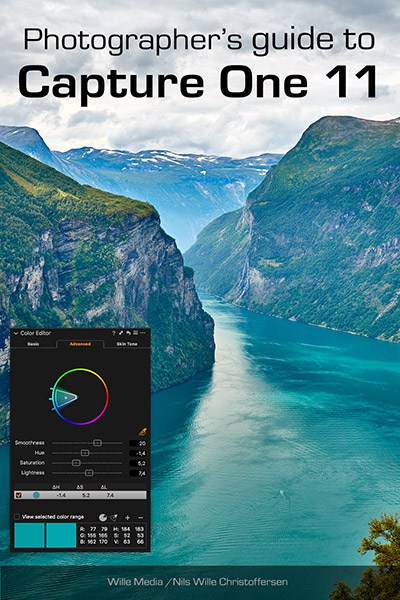
Task: Click the center dot in color wheel
Action: click(66, 397)
